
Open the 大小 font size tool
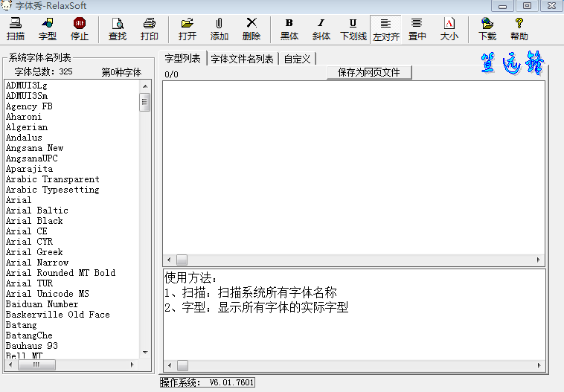(x=449, y=29)
